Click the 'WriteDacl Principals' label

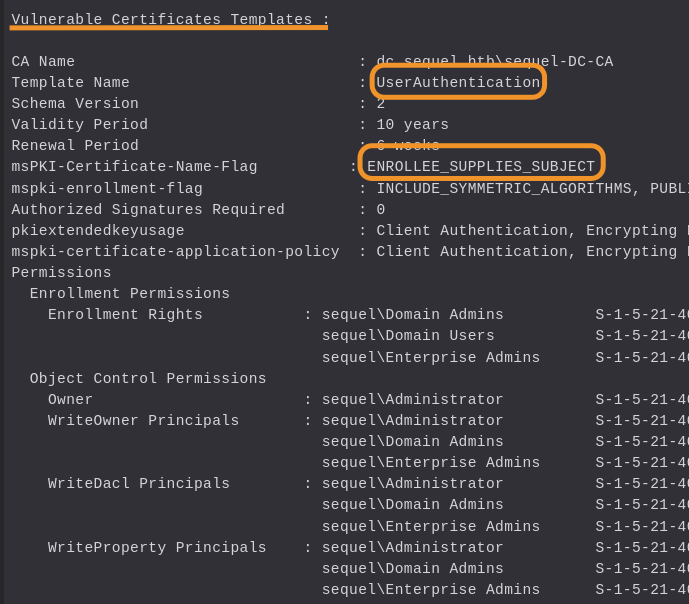pyautogui.click(x=139, y=484)
